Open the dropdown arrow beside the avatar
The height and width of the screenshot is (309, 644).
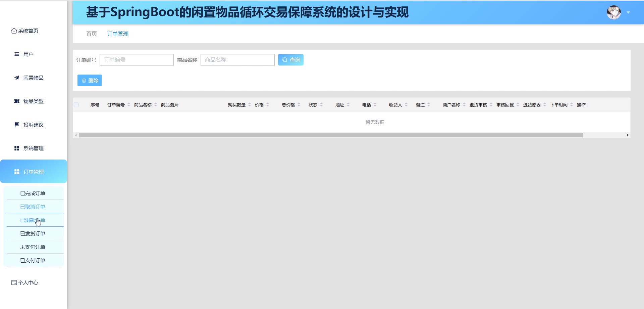coord(628,12)
